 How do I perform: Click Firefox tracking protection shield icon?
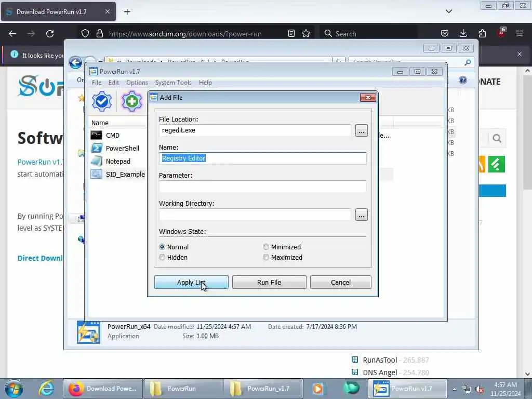click(85, 34)
